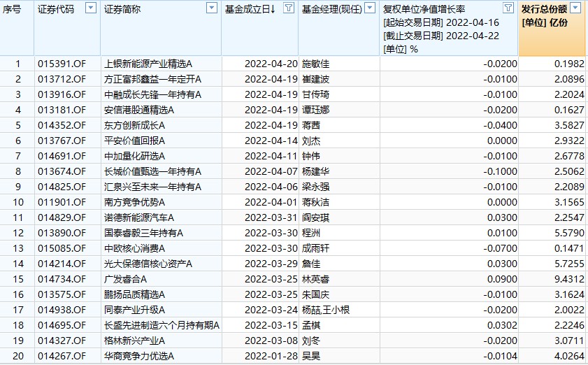The image size is (588, 365).
Task: Sort by 基金成立日 column header
Action: click(250, 9)
